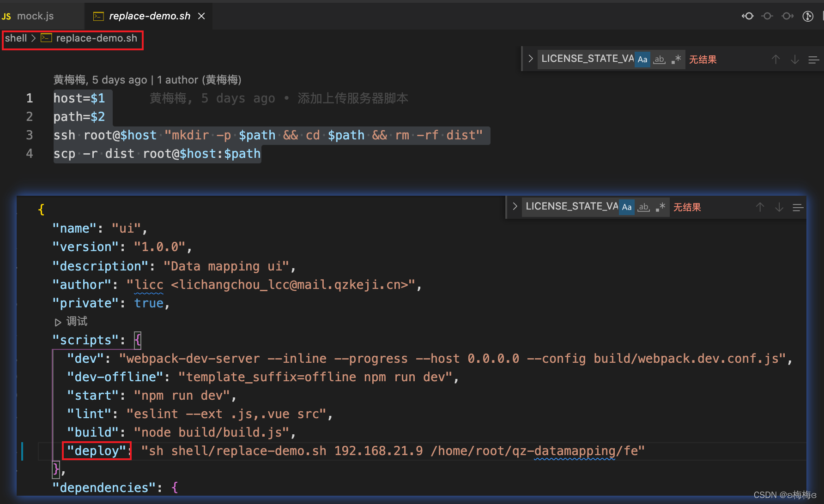Click the "build" node build script line

[182, 432]
